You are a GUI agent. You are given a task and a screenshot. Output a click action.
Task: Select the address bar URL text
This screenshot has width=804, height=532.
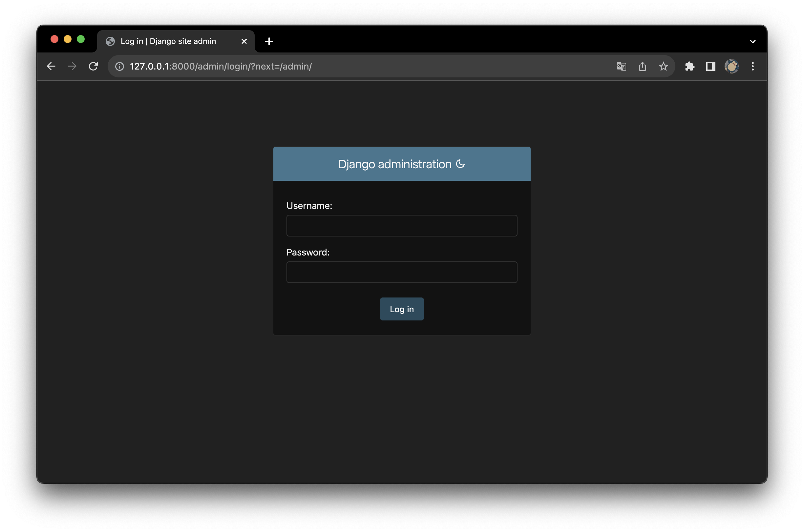[x=221, y=66]
